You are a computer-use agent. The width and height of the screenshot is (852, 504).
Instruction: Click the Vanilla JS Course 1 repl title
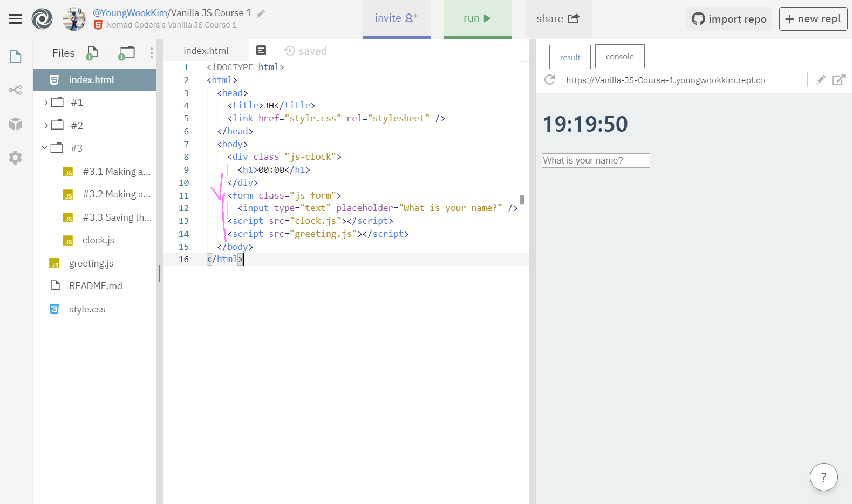(211, 12)
